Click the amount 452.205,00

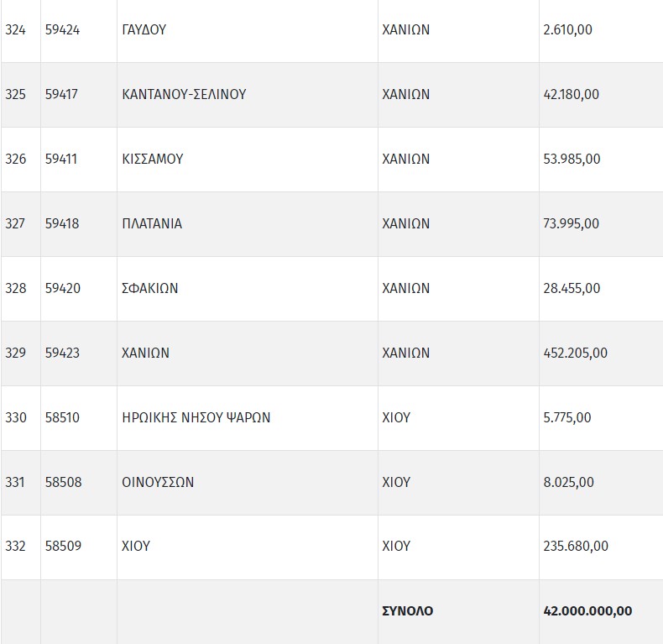click(x=575, y=353)
